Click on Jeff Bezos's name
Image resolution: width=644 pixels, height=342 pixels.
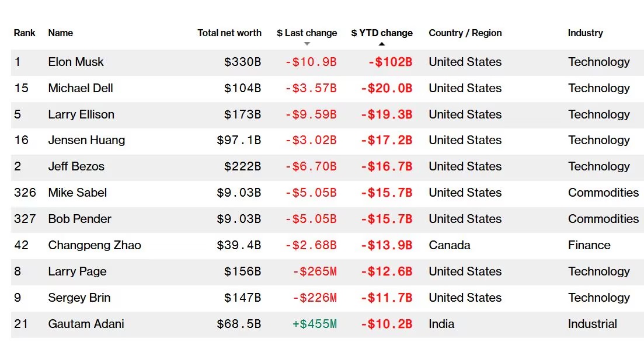click(76, 166)
